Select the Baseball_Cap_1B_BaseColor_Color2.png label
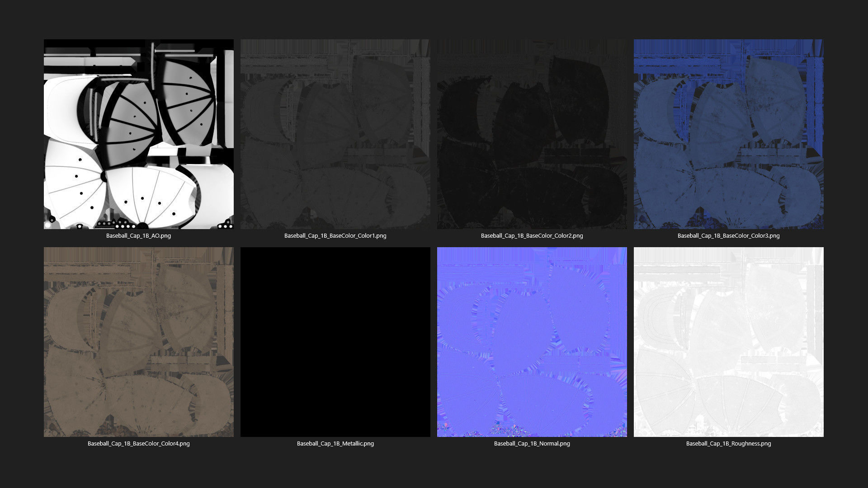 click(x=532, y=235)
